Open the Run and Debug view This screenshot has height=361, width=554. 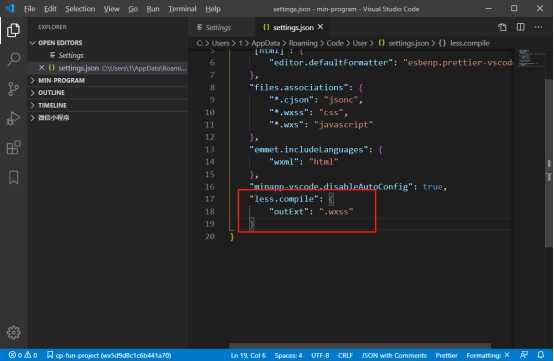[13, 118]
